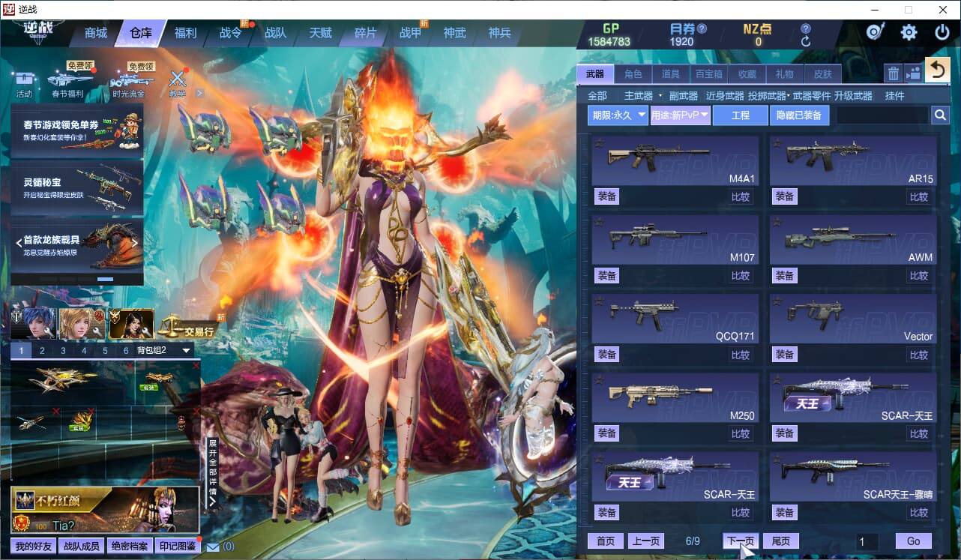Open the 教学 crossed swords icon

click(x=177, y=82)
